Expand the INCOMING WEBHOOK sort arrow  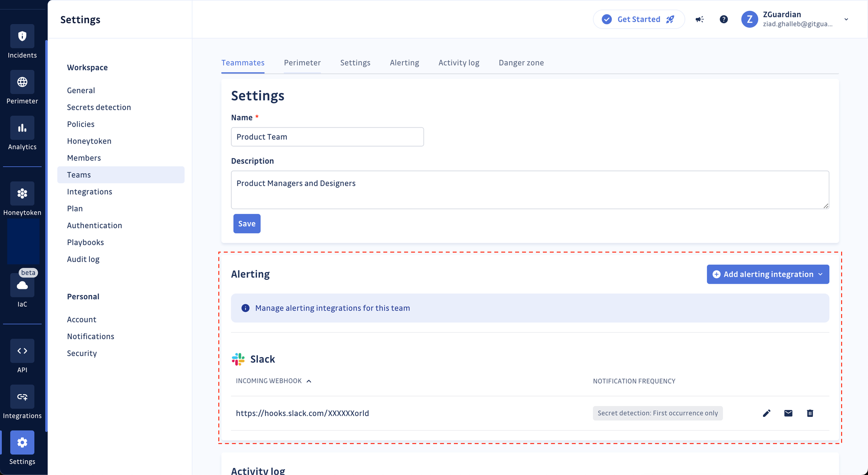[x=309, y=381]
